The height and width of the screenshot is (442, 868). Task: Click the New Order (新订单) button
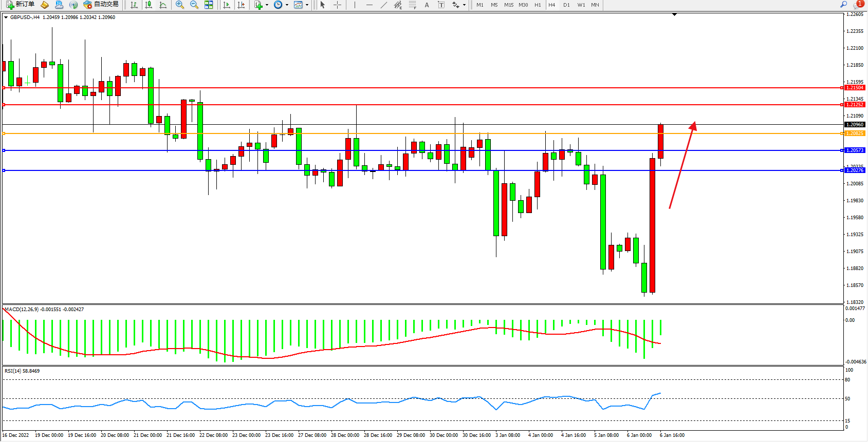click(21, 5)
